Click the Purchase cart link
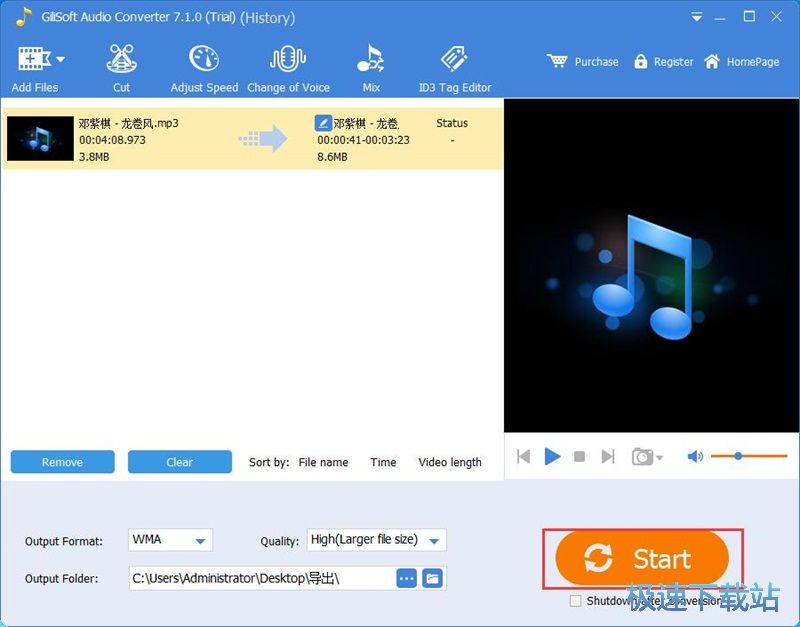 point(582,62)
